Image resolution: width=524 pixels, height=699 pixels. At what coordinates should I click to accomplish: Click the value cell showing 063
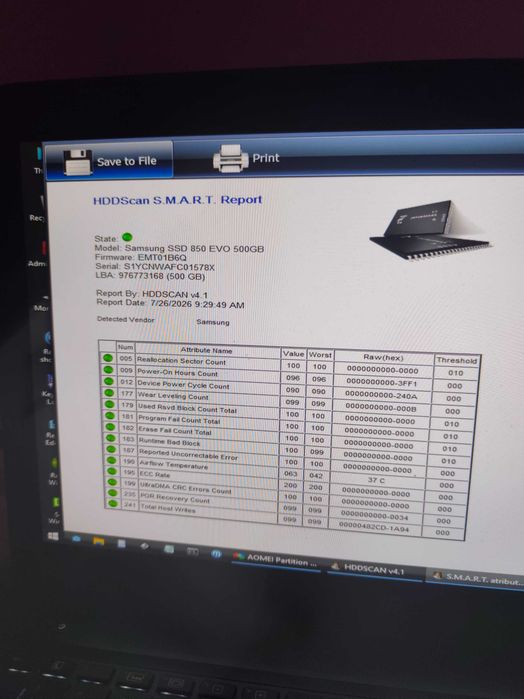[x=291, y=474]
